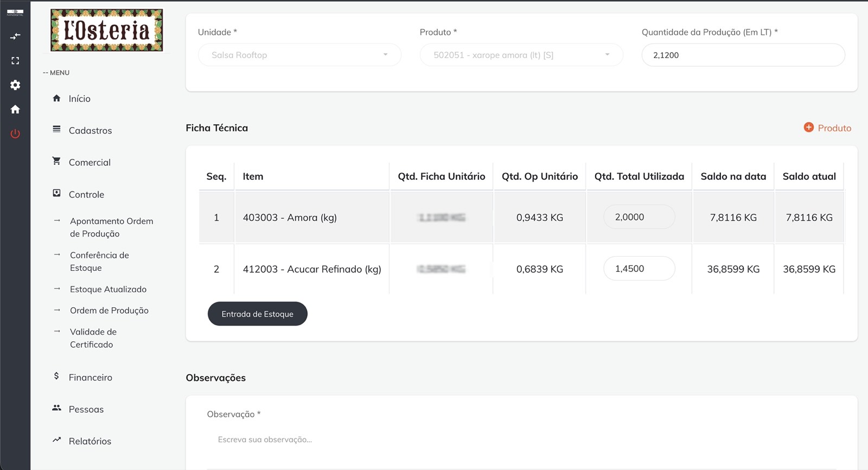Screen dimensions: 868x470
Task: Open the Início menu item
Action: (80, 99)
